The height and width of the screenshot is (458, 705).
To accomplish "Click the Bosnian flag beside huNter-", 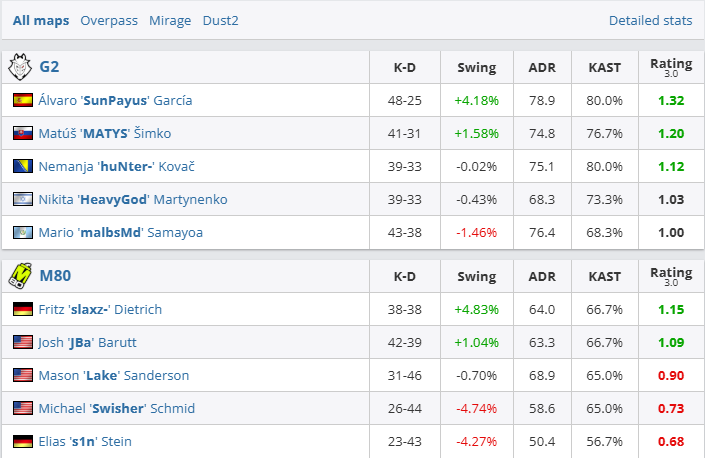I will click(22, 166).
